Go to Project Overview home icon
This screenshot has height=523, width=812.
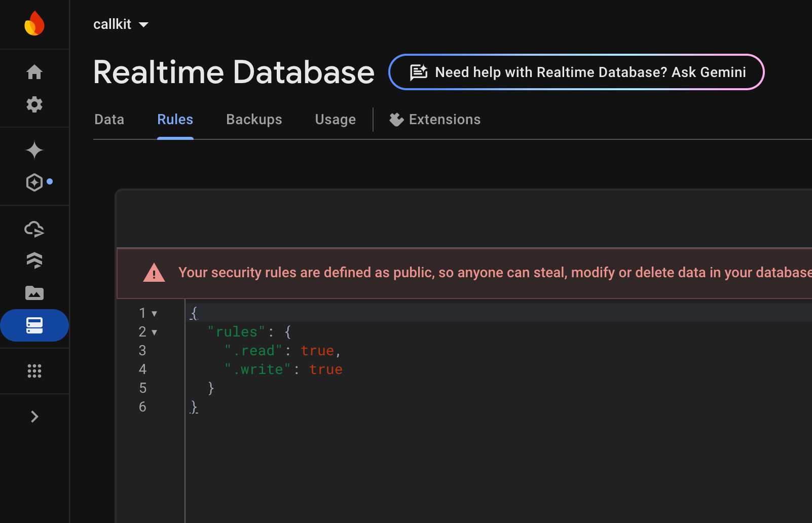34,72
